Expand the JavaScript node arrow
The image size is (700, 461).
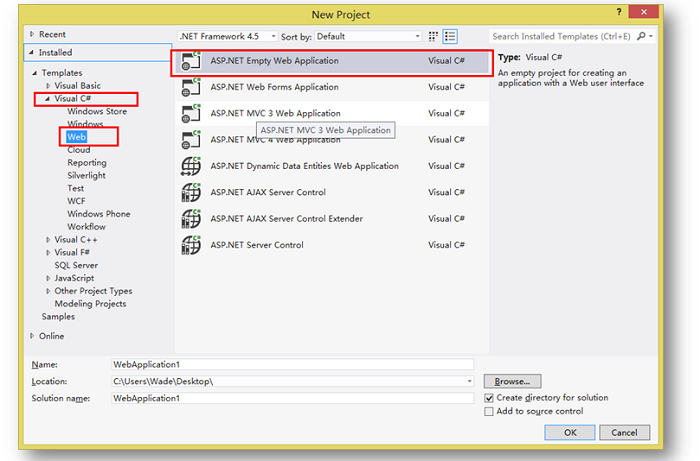coord(48,278)
